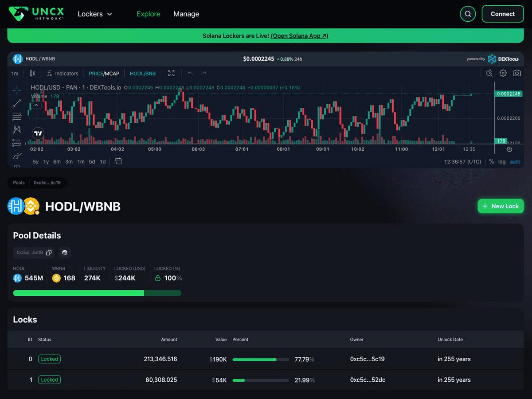Click the Pools breadcrumb link

tap(19, 183)
